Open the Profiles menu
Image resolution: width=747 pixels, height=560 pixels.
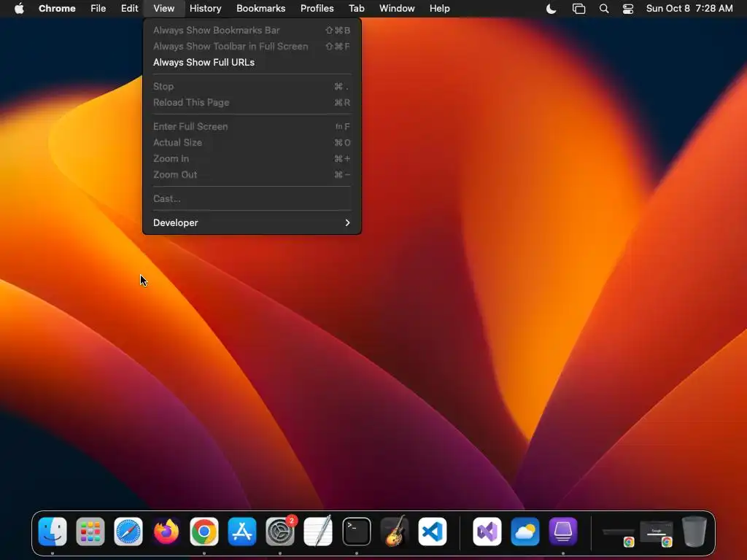click(317, 8)
